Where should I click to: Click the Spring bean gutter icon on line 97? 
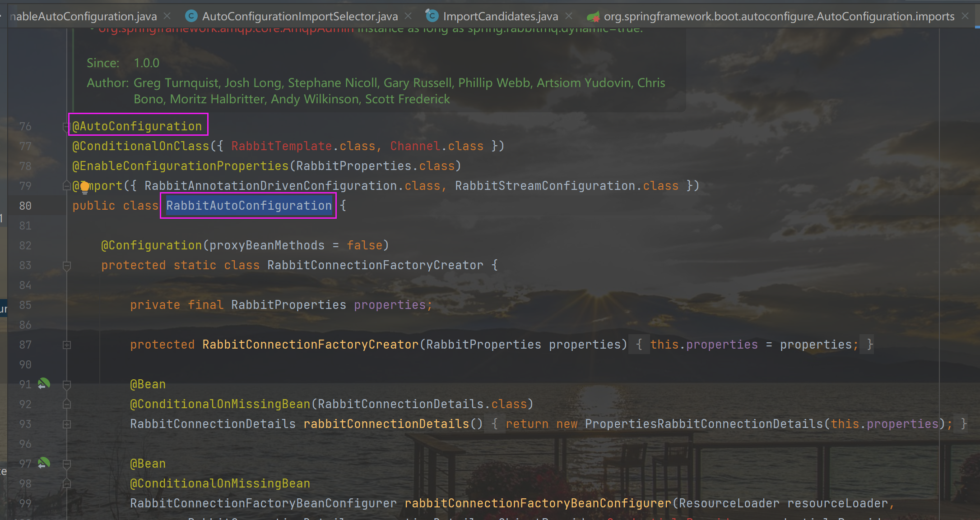pos(44,463)
